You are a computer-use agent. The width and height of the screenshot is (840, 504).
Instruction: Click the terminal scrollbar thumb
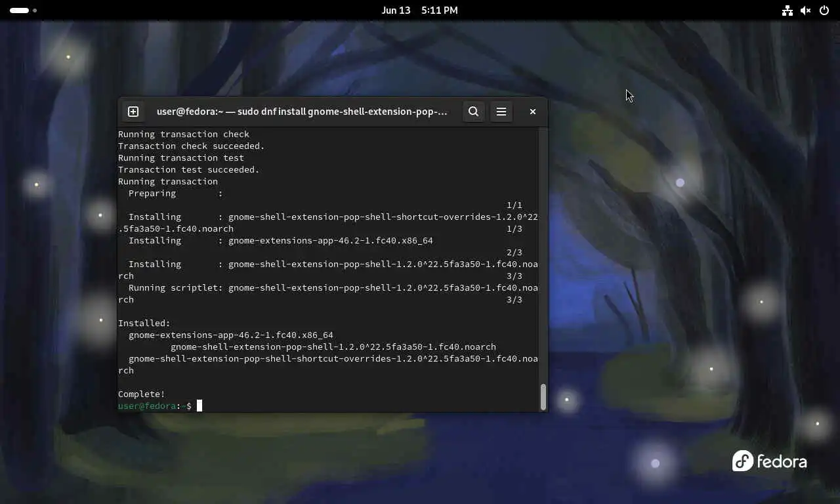(x=543, y=397)
